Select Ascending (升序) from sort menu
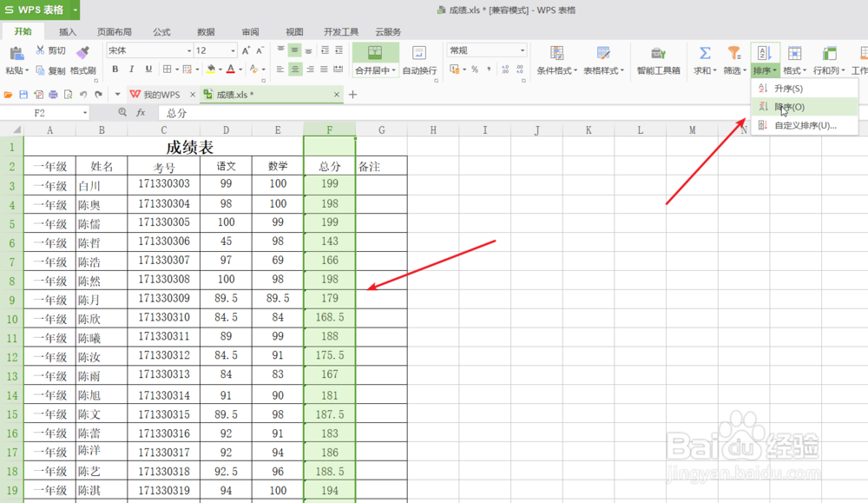 [805, 88]
